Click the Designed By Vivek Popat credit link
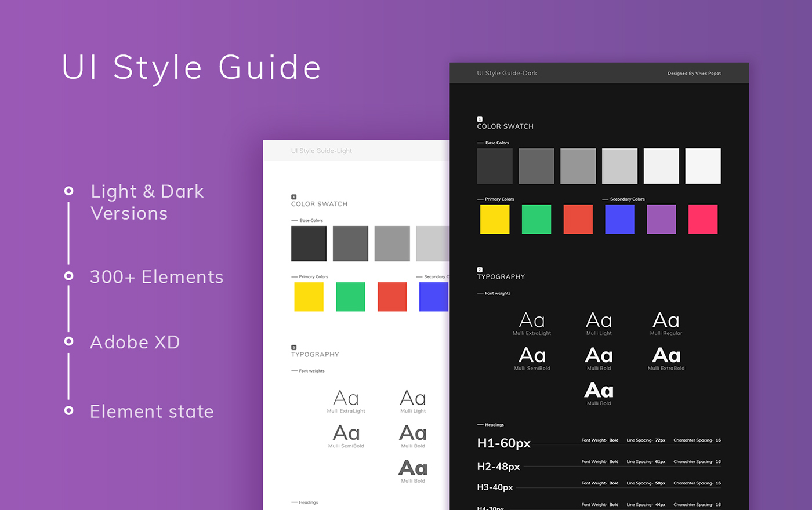This screenshot has height=510, width=812. [695, 73]
